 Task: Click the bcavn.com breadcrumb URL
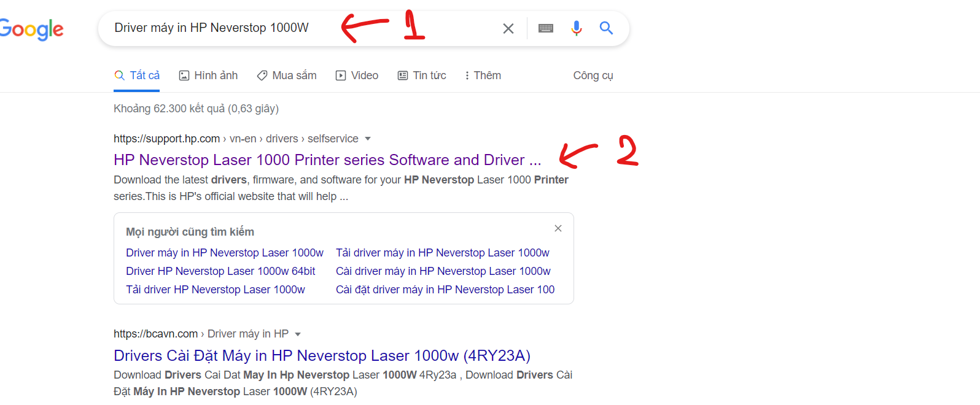point(201,334)
